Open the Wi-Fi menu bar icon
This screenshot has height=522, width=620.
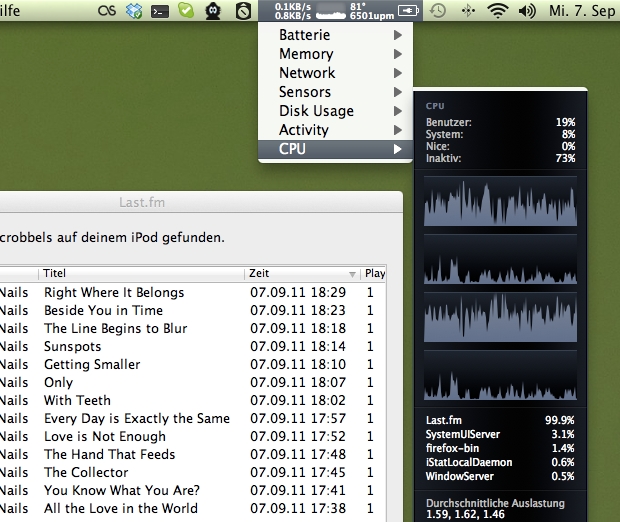point(497,11)
